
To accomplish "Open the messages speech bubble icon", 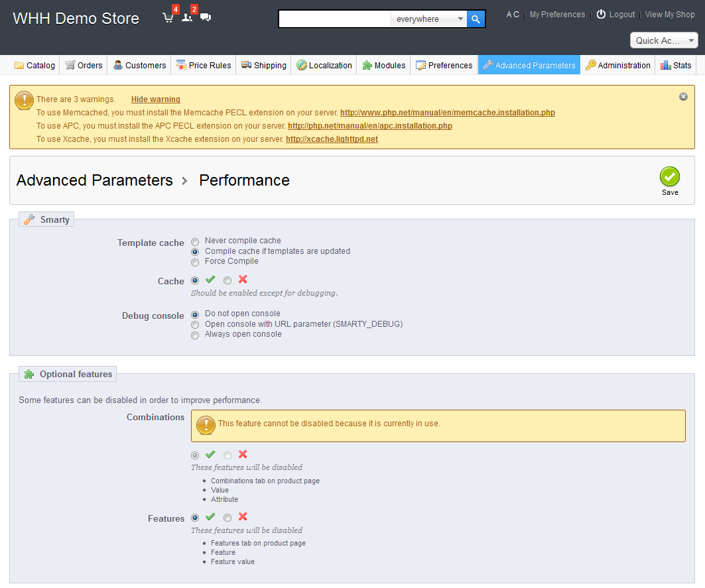I will tap(206, 18).
